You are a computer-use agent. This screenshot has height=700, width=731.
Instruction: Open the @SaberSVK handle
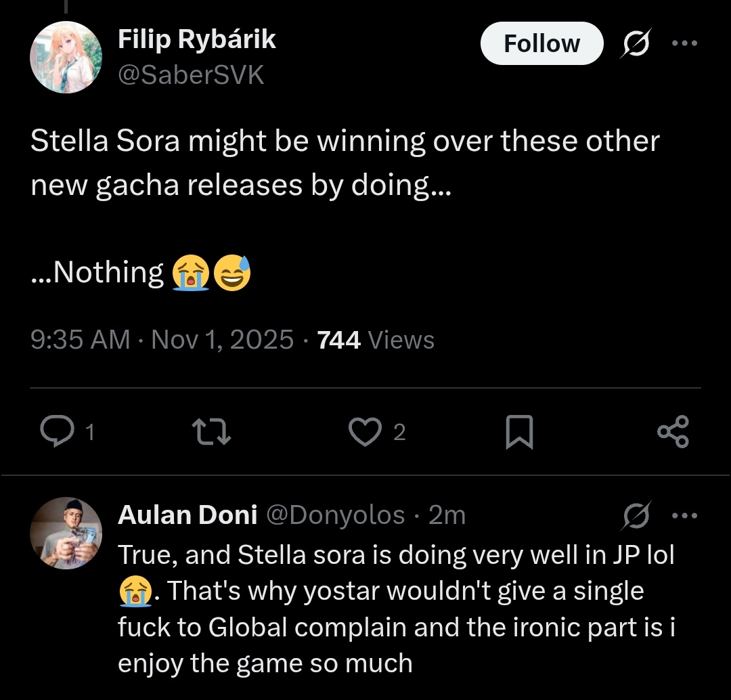[191, 74]
